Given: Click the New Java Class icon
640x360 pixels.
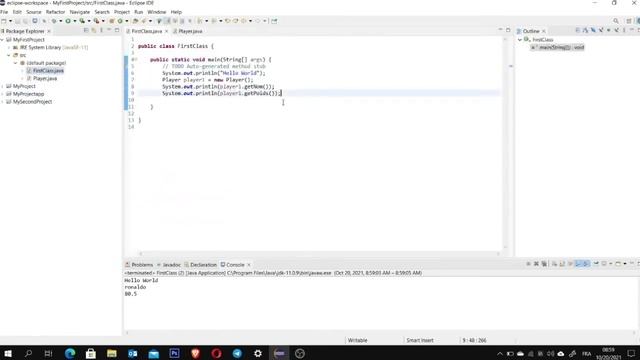Looking at the screenshot, I should (x=120, y=21).
